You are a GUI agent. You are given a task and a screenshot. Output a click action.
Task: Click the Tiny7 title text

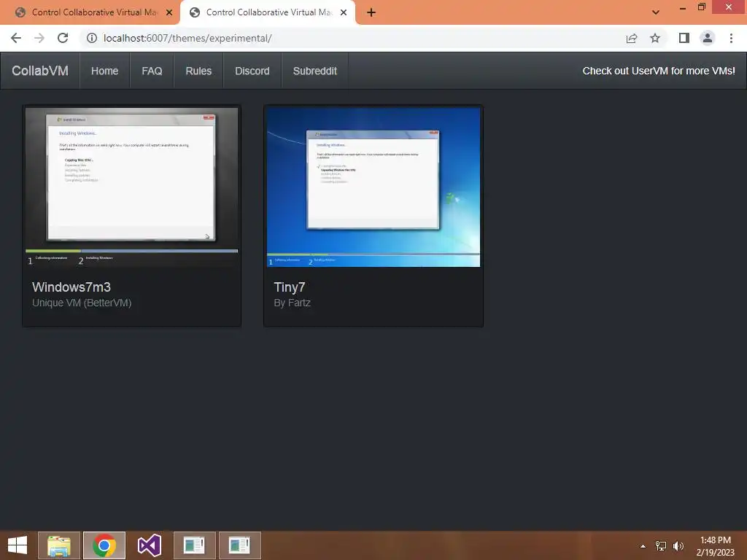(x=289, y=287)
